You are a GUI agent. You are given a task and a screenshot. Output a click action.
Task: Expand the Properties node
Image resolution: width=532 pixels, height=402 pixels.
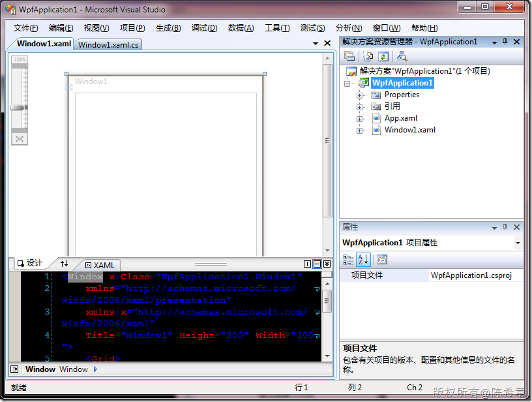coord(359,95)
